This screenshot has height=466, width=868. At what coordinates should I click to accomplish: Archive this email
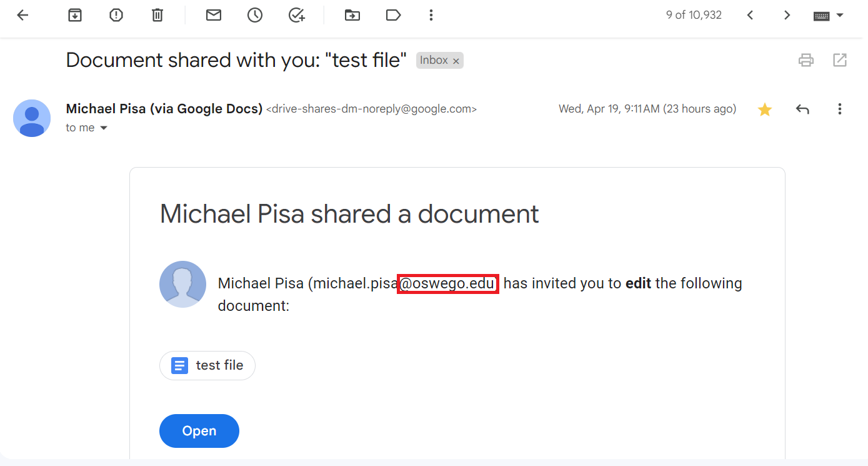click(75, 15)
